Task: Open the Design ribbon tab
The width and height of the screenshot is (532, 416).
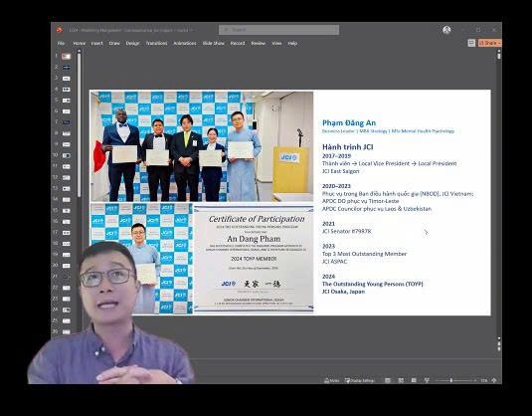Action: pos(132,43)
